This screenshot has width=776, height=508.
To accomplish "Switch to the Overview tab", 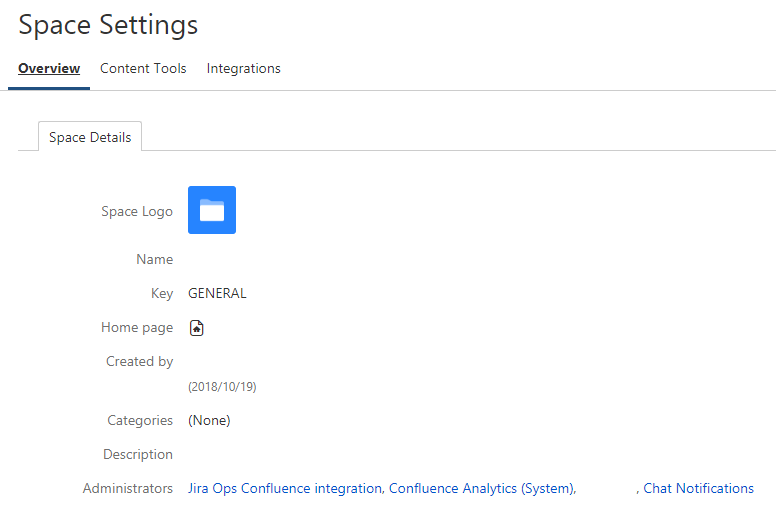I will pyautogui.click(x=49, y=68).
